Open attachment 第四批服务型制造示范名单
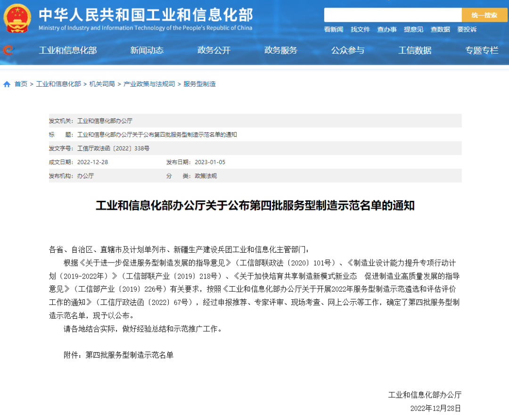 tap(129, 355)
